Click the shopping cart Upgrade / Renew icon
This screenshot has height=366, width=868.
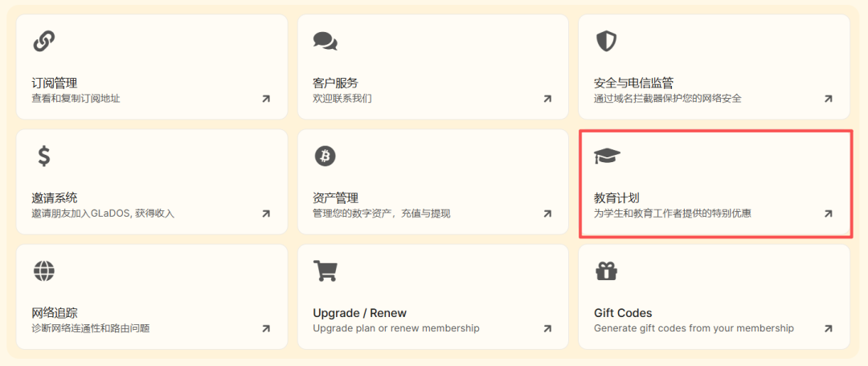click(x=325, y=271)
